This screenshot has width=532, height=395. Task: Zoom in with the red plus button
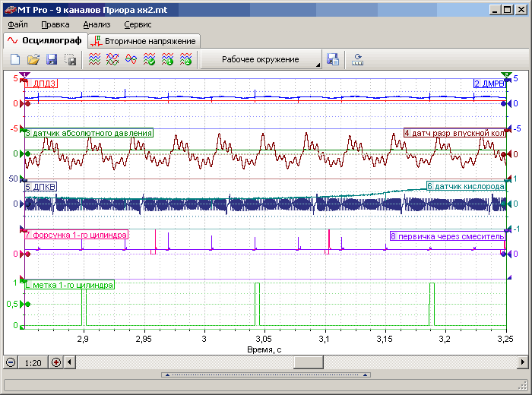56,362
